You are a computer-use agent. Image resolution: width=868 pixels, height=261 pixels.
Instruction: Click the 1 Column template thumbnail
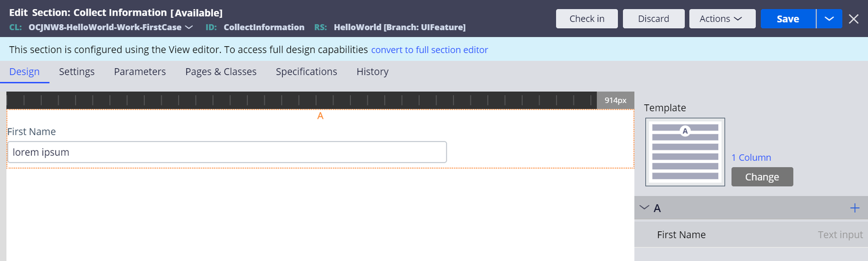[x=685, y=152]
